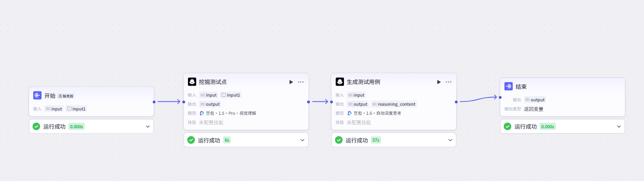Click the 挖掘测试点 node agent icon
Image resolution: width=644 pixels, height=181 pixels.
192,82
